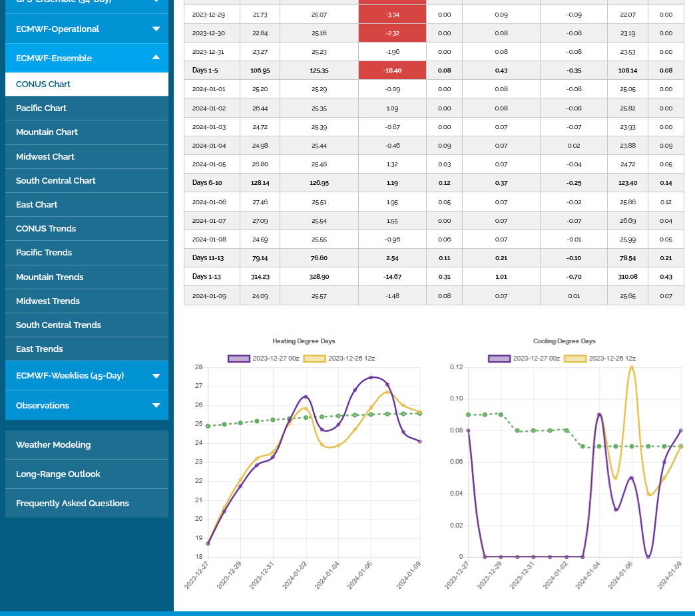Click yellow 12z swatch in Cooling legend
Viewport: 695px width, 616px height.
point(575,359)
